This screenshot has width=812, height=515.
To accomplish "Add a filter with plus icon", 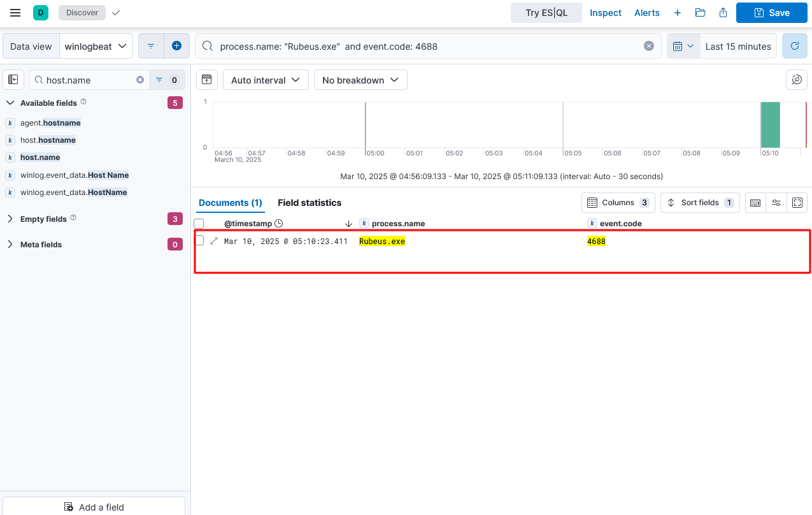I will coord(176,46).
